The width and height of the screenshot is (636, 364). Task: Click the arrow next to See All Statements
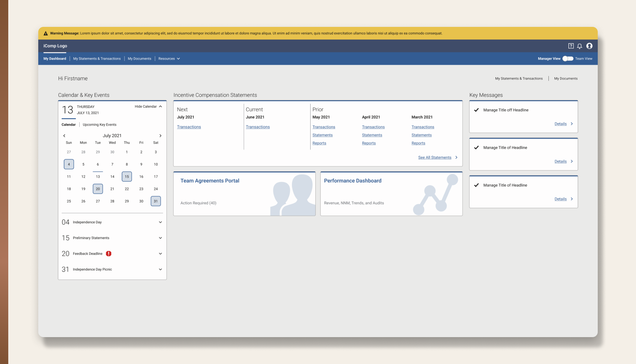(456, 158)
